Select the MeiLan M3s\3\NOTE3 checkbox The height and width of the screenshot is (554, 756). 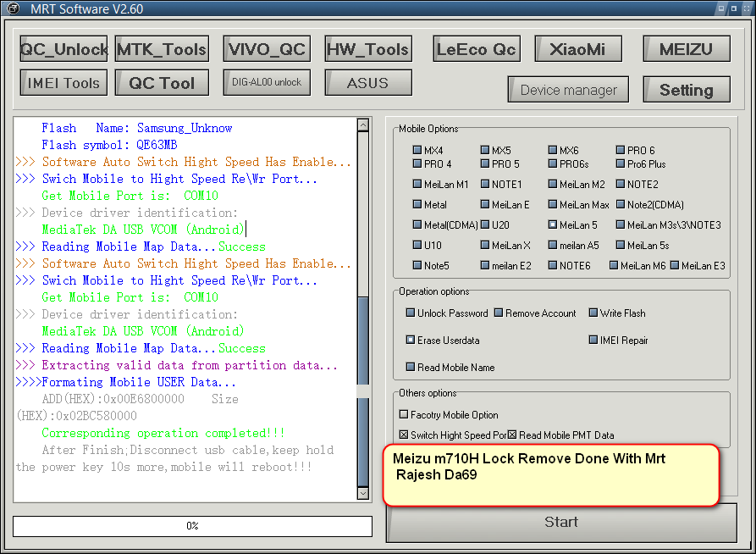coord(621,224)
